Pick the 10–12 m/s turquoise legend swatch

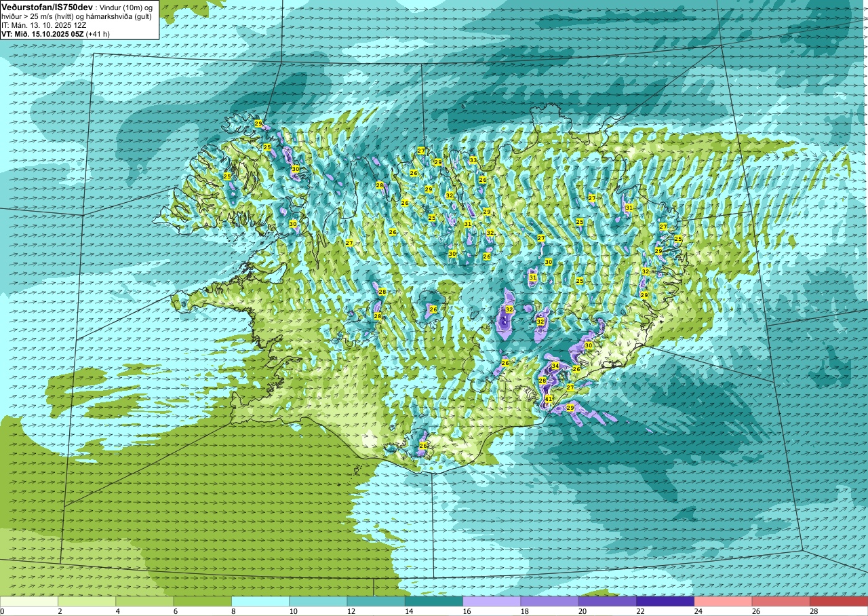(318, 601)
